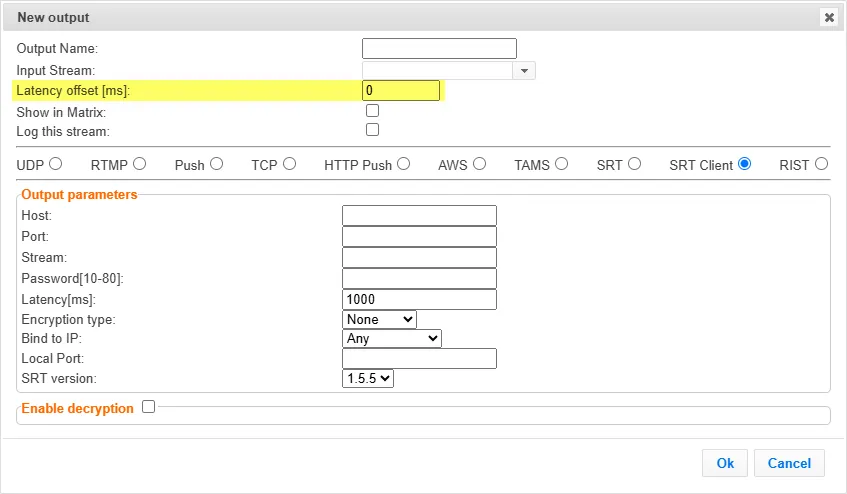The height and width of the screenshot is (494, 847).
Task: Click the Output parameters section heading
Action: coord(79,194)
